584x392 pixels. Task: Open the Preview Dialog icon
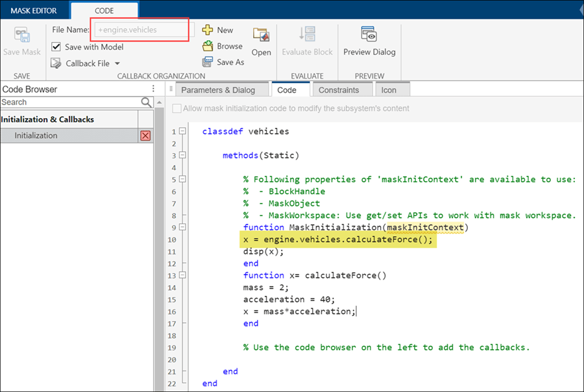point(369,34)
